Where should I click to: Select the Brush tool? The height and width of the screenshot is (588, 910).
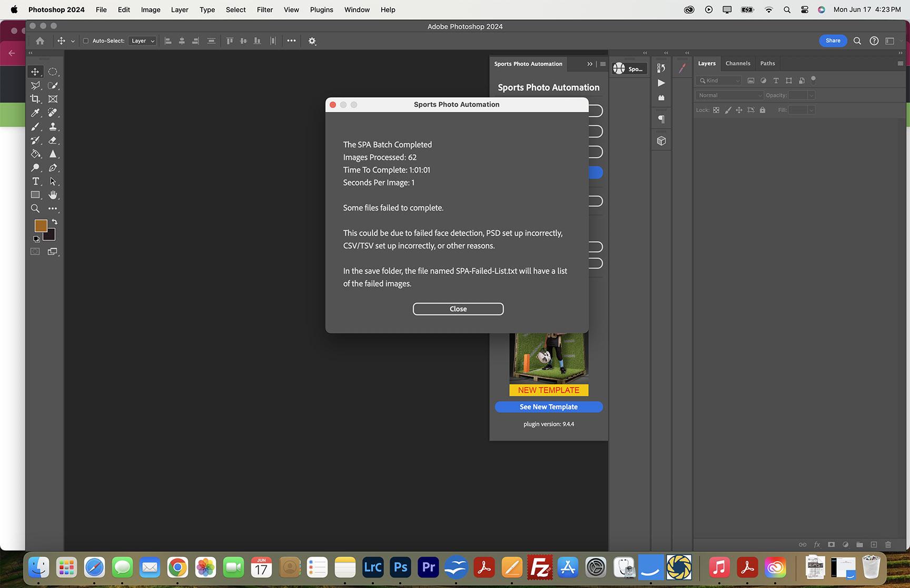35,127
